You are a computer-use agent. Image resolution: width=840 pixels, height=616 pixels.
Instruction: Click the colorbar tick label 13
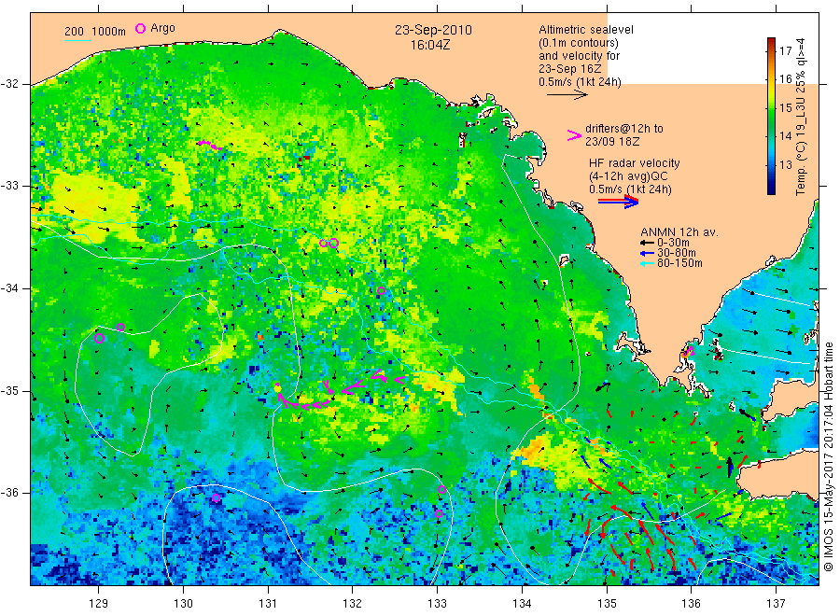click(x=785, y=164)
